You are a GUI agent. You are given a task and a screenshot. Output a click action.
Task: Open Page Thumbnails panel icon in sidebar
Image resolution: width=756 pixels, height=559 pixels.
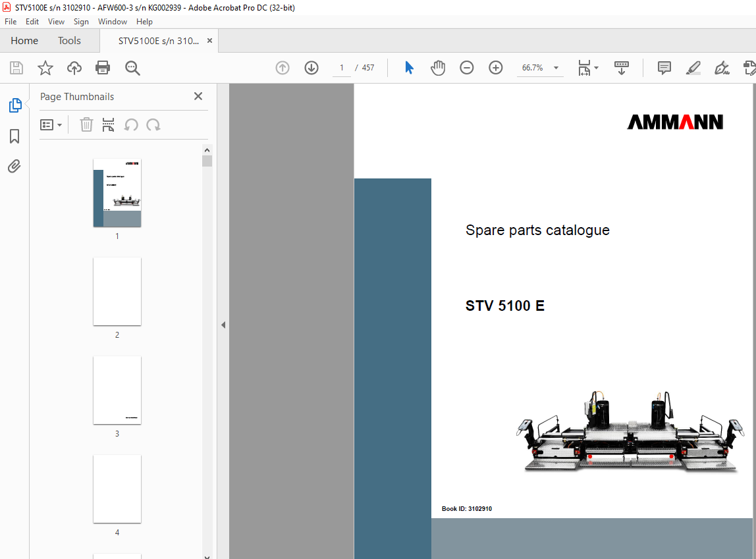click(x=15, y=105)
